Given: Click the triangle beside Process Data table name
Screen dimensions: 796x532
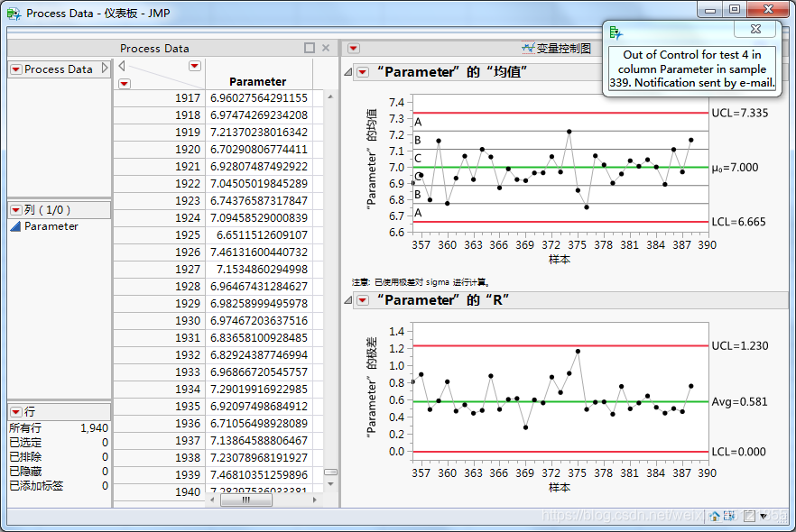Looking at the screenshot, I should pyautogui.click(x=105, y=68).
